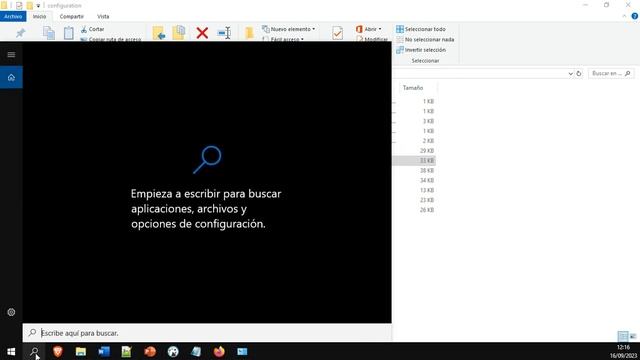This screenshot has width=640, height=360.
Task: Open the green notepad app on taskbar
Action: (127, 351)
